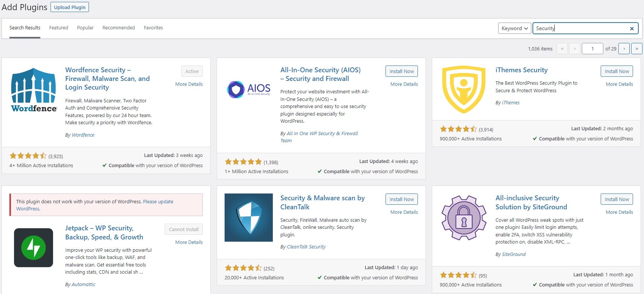Click the SiteGround padlock gear icon
The width and height of the screenshot is (644, 294).
coord(464,218)
